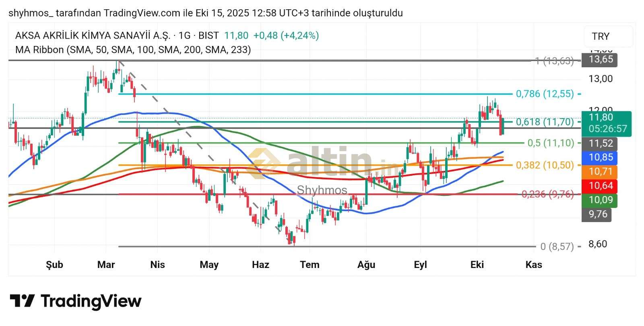Viewport: 644px width, 326px height.
Task: Select the MA Ribbon indicator legend
Action: click(x=133, y=50)
